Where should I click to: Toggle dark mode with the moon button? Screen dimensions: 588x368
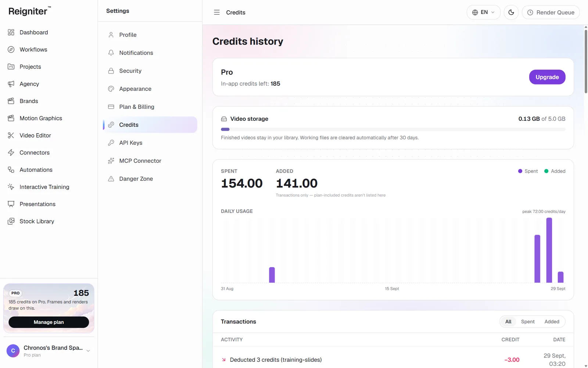511,12
